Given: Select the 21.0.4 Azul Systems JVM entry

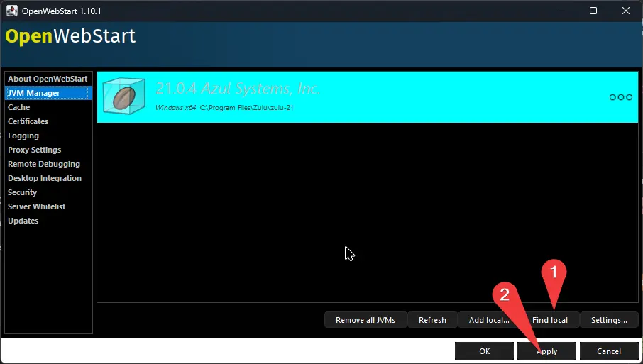Looking at the screenshot, I should point(368,97).
